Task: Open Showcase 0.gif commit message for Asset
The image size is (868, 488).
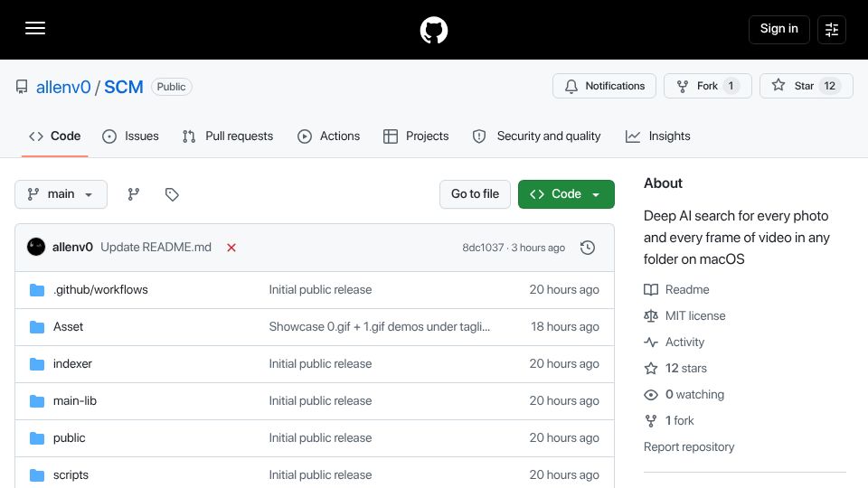Action: coord(379,326)
